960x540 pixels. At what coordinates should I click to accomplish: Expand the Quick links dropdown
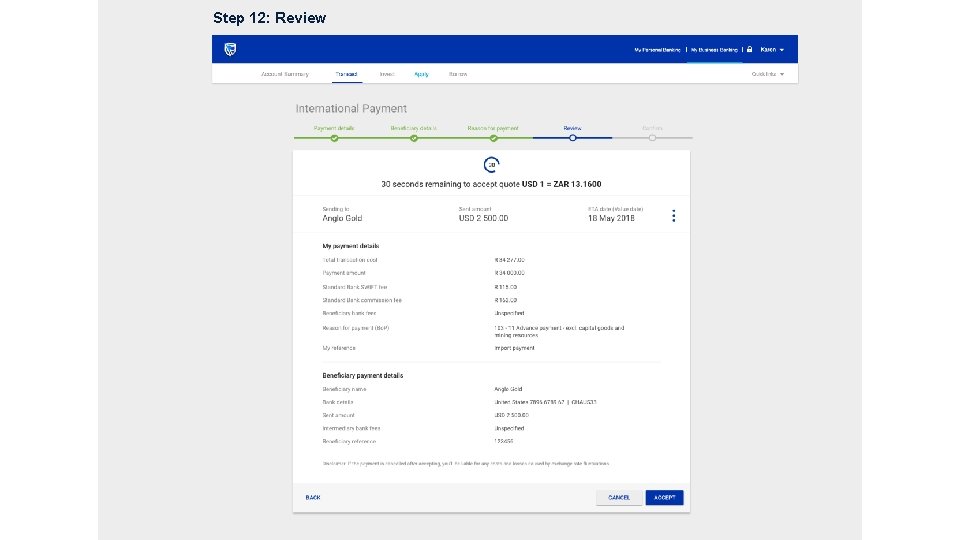point(768,74)
